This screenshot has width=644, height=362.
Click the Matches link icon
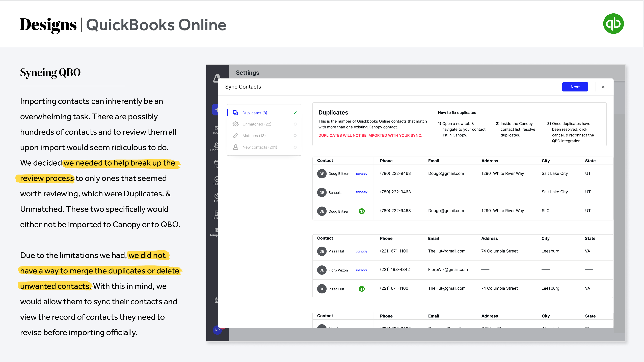(235, 135)
